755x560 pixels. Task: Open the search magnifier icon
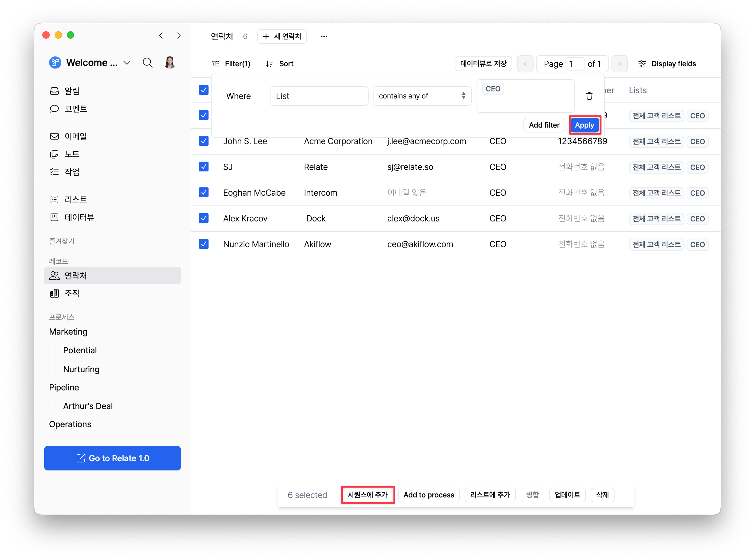tap(148, 63)
